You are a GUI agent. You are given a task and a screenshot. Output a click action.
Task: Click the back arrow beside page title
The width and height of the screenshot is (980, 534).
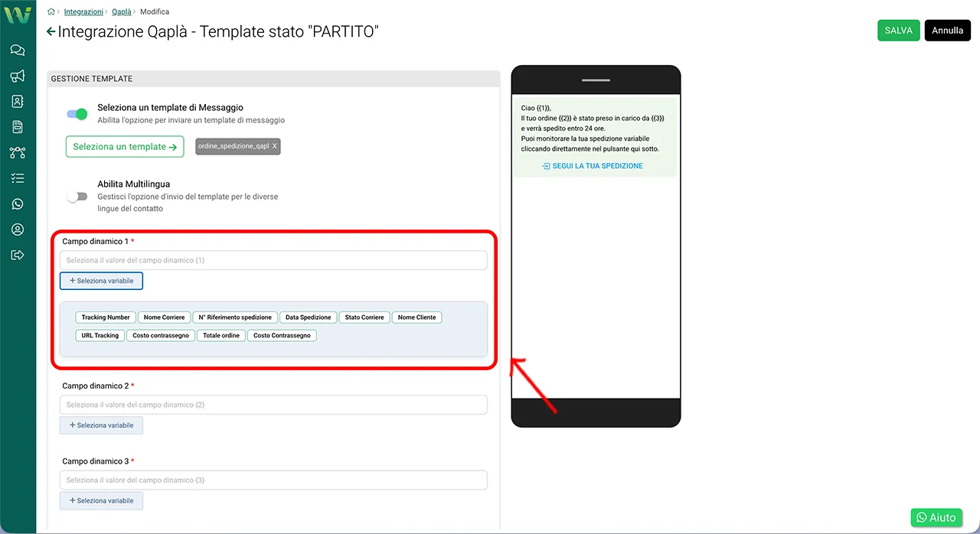[x=51, y=31]
